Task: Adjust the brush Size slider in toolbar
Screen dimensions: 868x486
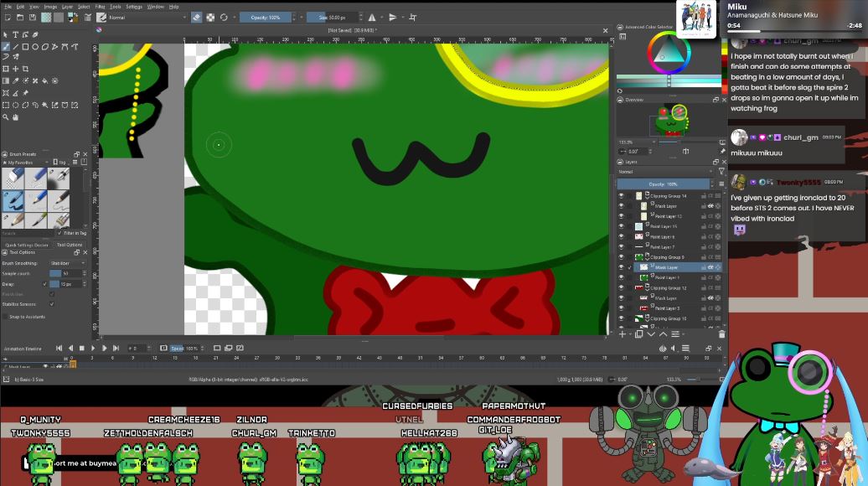Action: pyautogui.click(x=332, y=18)
